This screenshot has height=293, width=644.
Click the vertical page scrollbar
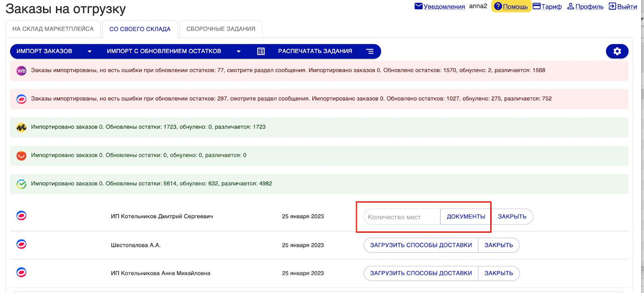click(642, 146)
